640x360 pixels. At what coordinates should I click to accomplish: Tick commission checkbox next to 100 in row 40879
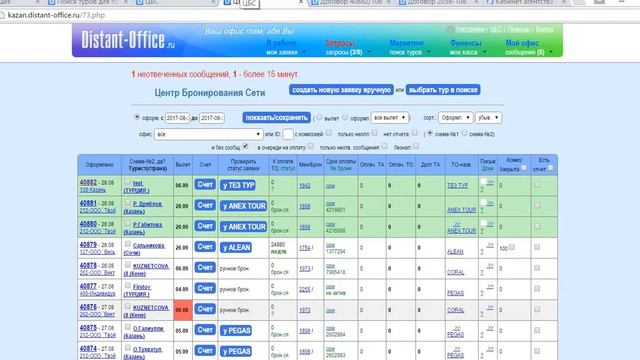pyautogui.click(x=512, y=247)
